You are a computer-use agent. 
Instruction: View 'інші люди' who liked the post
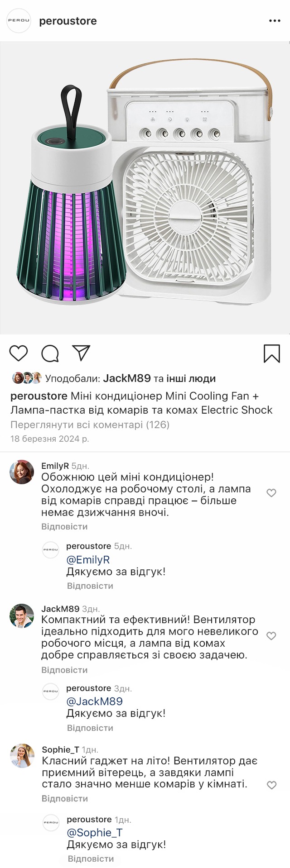191,379
